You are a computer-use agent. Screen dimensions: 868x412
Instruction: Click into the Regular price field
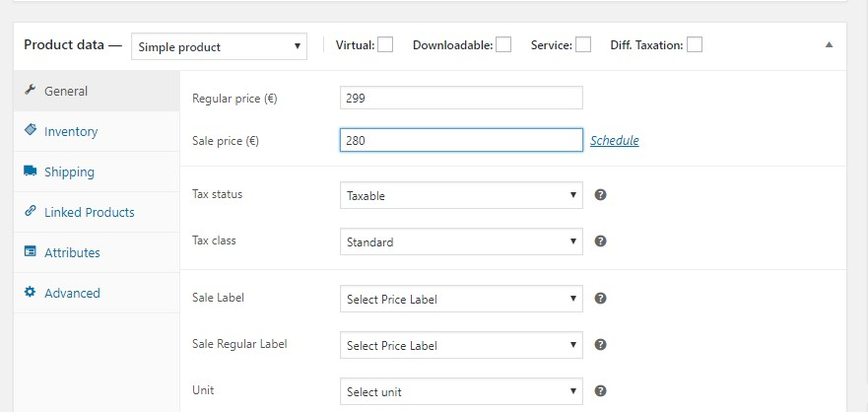point(460,99)
